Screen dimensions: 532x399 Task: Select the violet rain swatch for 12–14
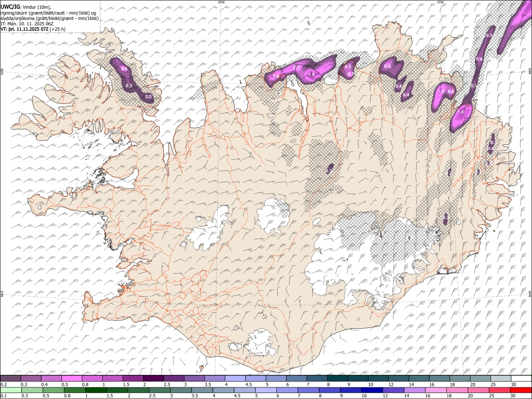[x=394, y=390]
